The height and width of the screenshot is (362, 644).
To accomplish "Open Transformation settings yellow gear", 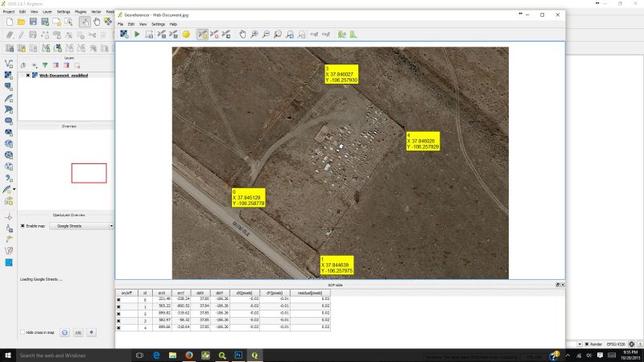I will [186, 35].
